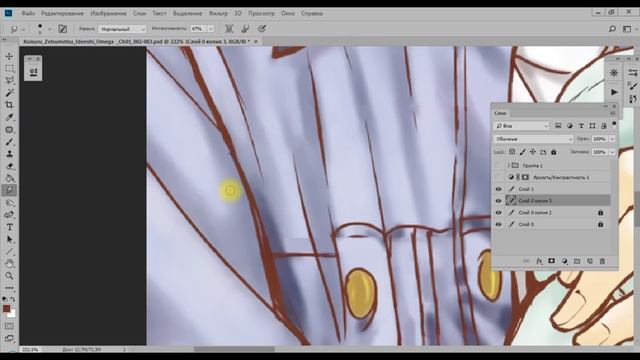Toggle lock all padlock in lock row
The width and height of the screenshot is (640, 360).
(553, 152)
